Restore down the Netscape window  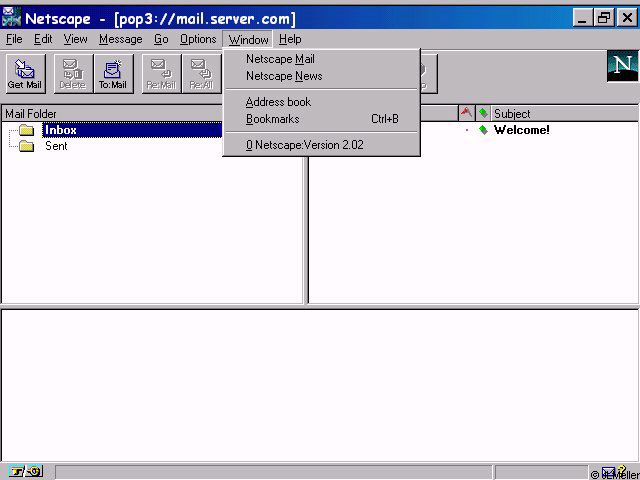tap(604, 18)
